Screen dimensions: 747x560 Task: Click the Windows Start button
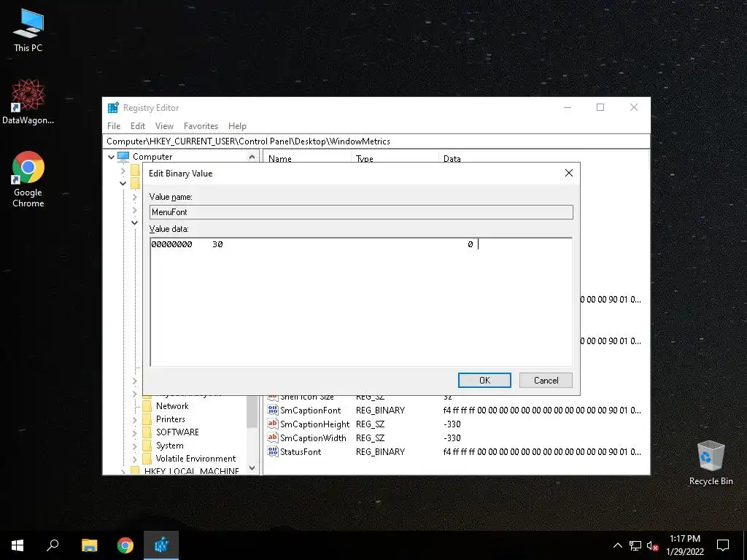(x=18, y=545)
